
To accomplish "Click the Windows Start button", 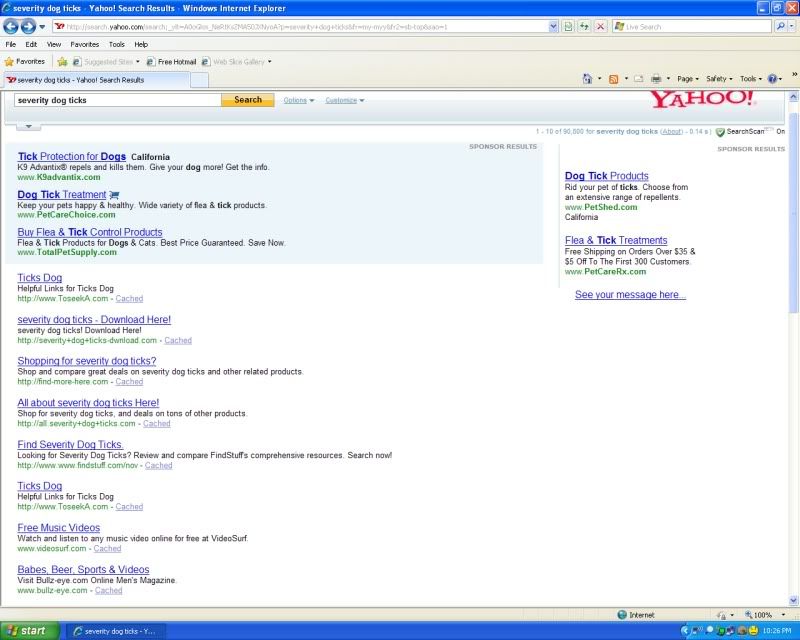I will point(30,631).
